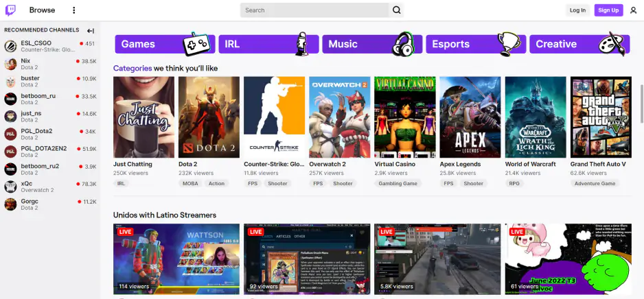Click the search magnifier button

pos(397,10)
